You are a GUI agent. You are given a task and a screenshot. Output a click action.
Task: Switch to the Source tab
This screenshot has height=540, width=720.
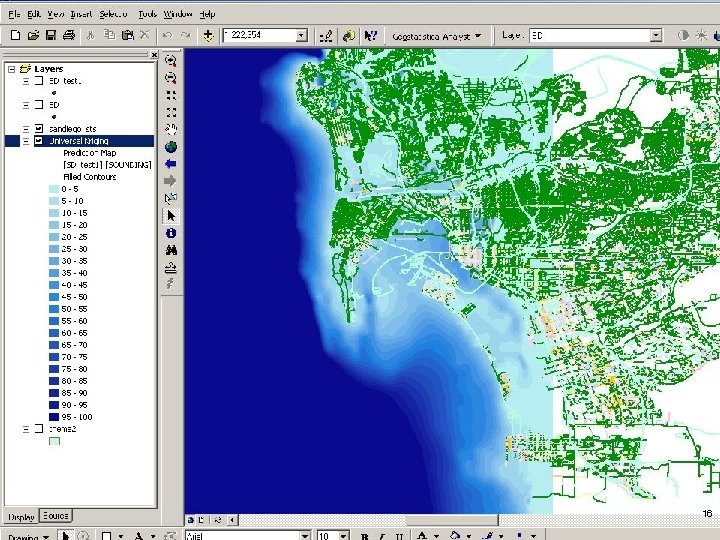pyautogui.click(x=56, y=516)
